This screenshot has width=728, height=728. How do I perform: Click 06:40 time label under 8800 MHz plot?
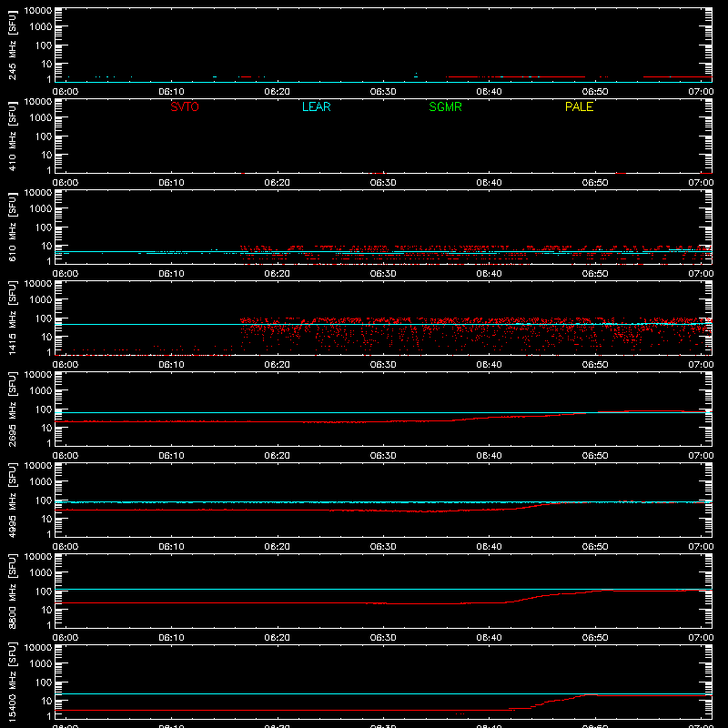click(489, 638)
